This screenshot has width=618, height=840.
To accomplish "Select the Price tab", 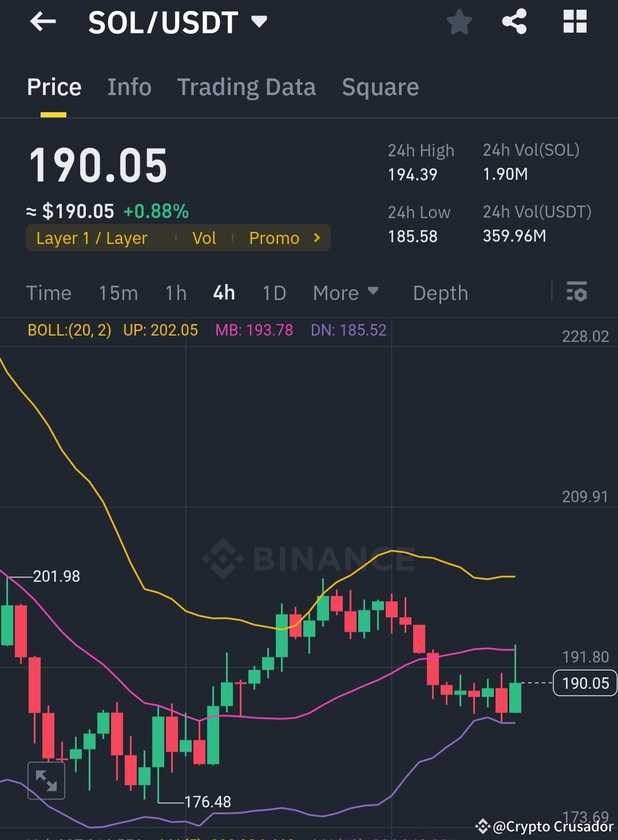I will pos(54,86).
